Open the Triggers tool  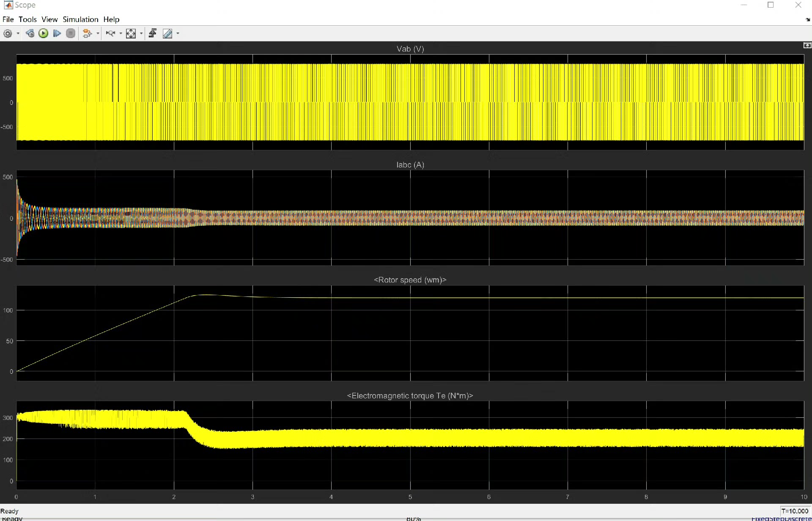coord(153,33)
